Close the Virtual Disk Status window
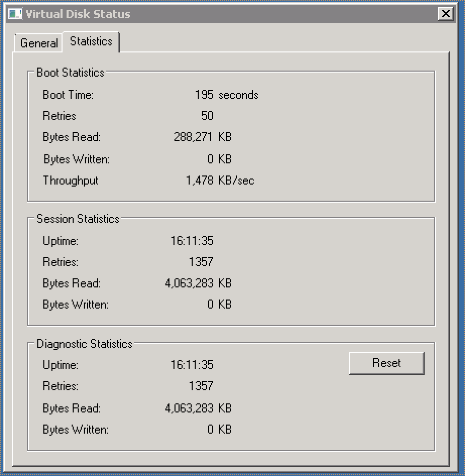Image resolution: width=465 pixels, height=476 pixels. [x=445, y=14]
